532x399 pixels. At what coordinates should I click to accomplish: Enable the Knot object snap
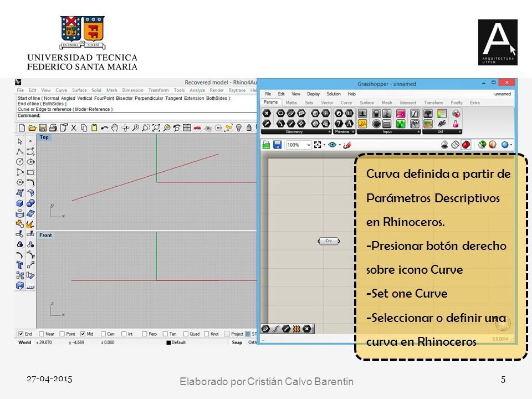[207, 334]
